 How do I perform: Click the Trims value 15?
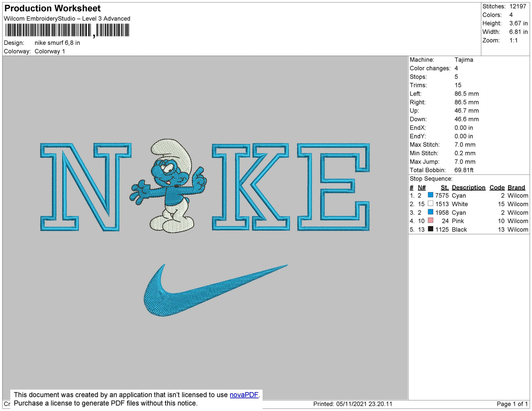tap(458, 85)
